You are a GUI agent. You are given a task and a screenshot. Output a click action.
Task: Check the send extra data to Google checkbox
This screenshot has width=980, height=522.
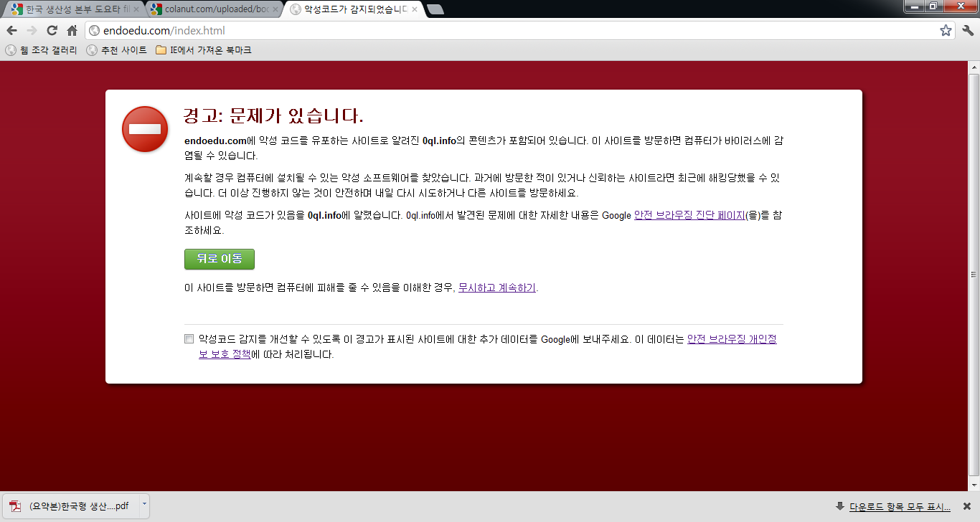click(x=189, y=338)
